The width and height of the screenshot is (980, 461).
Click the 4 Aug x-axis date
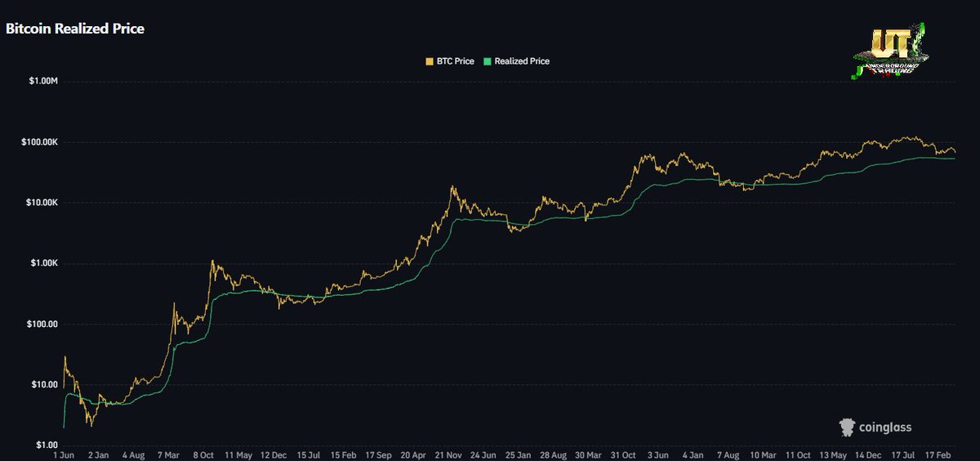tap(132, 454)
